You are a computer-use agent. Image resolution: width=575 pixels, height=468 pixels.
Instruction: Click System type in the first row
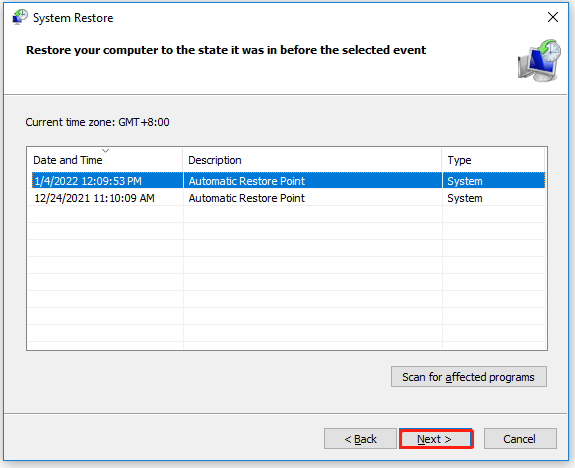pyautogui.click(x=465, y=181)
